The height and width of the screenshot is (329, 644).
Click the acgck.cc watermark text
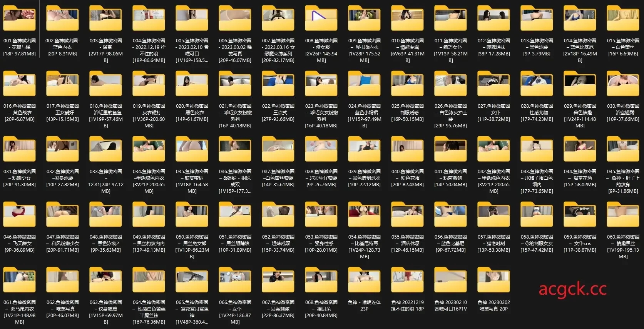tap(572, 289)
